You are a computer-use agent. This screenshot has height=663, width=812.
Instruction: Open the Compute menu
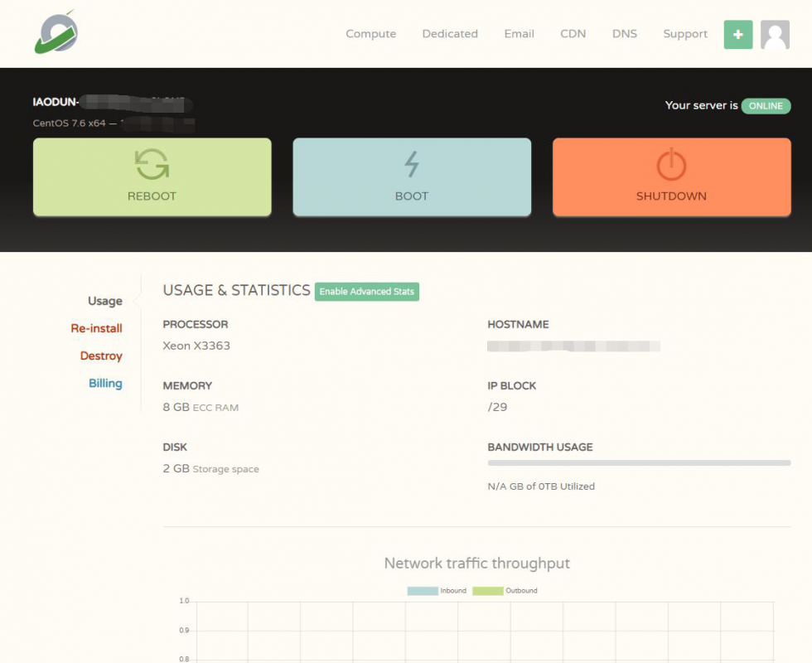tap(370, 34)
